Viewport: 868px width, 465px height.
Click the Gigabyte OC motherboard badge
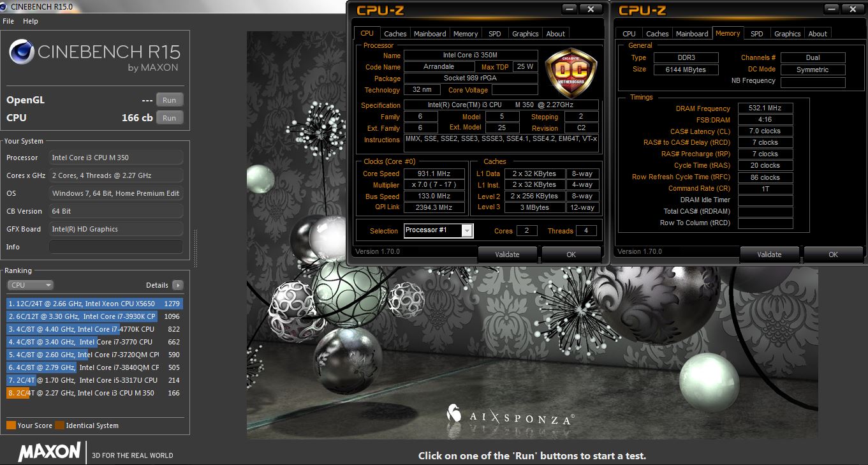tap(571, 72)
